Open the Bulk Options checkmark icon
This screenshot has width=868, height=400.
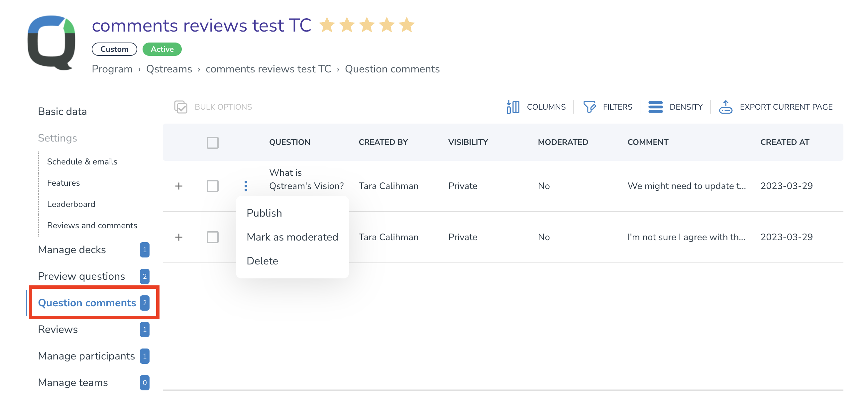pyautogui.click(x=180, y=107)
